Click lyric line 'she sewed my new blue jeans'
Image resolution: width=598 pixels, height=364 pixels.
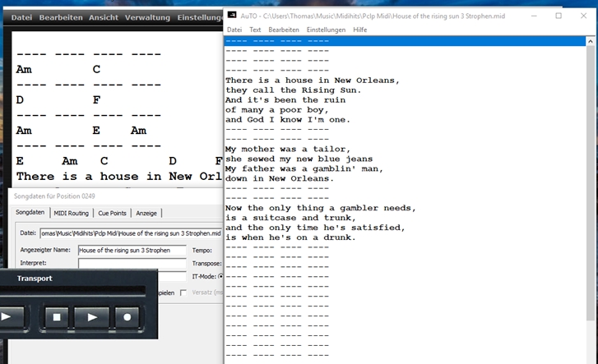[299, 159]
